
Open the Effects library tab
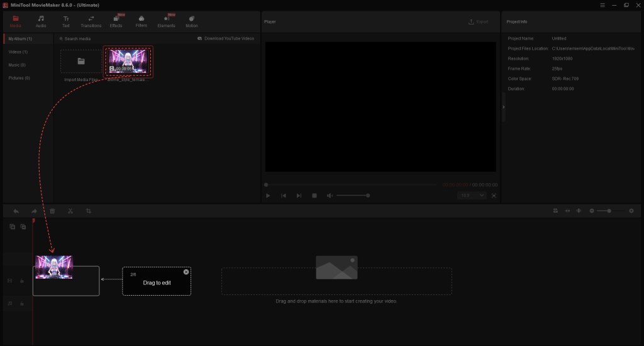(x=116, y=21)
